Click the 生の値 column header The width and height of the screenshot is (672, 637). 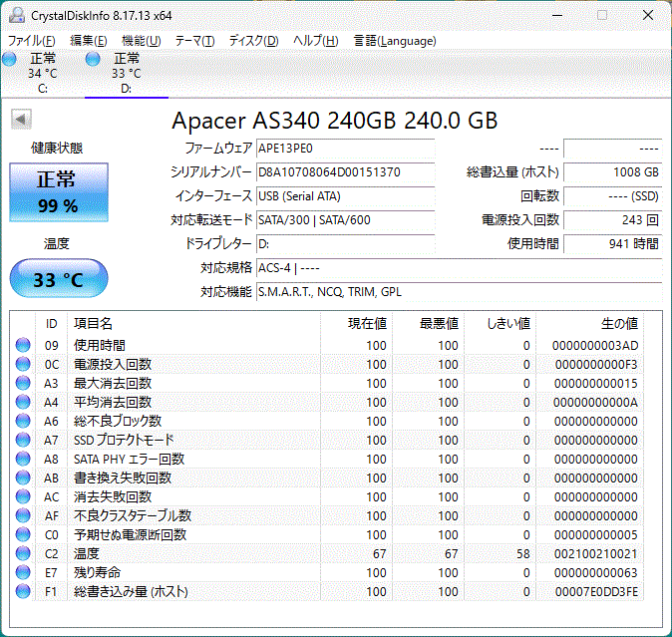pos(589,323)
